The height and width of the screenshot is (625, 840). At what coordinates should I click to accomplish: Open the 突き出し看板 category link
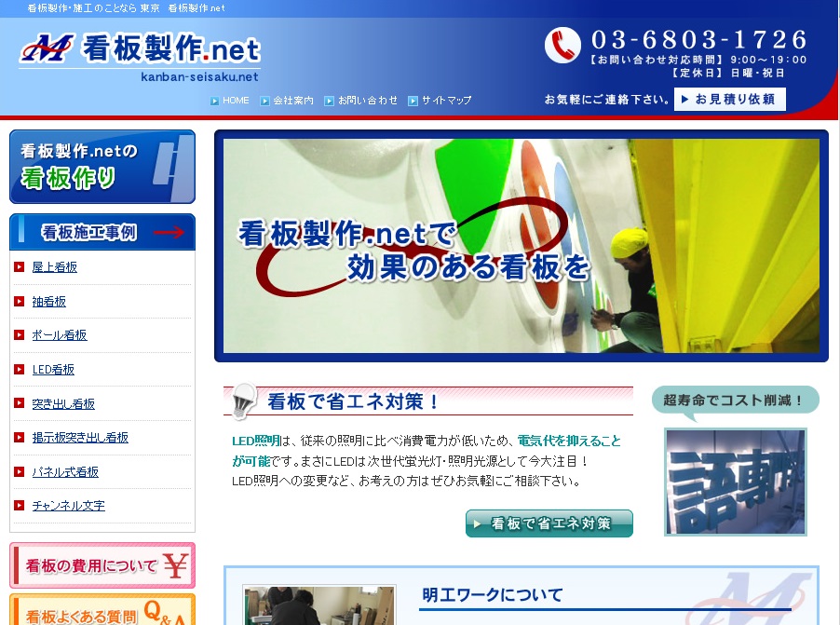click(x=63, y=404)
